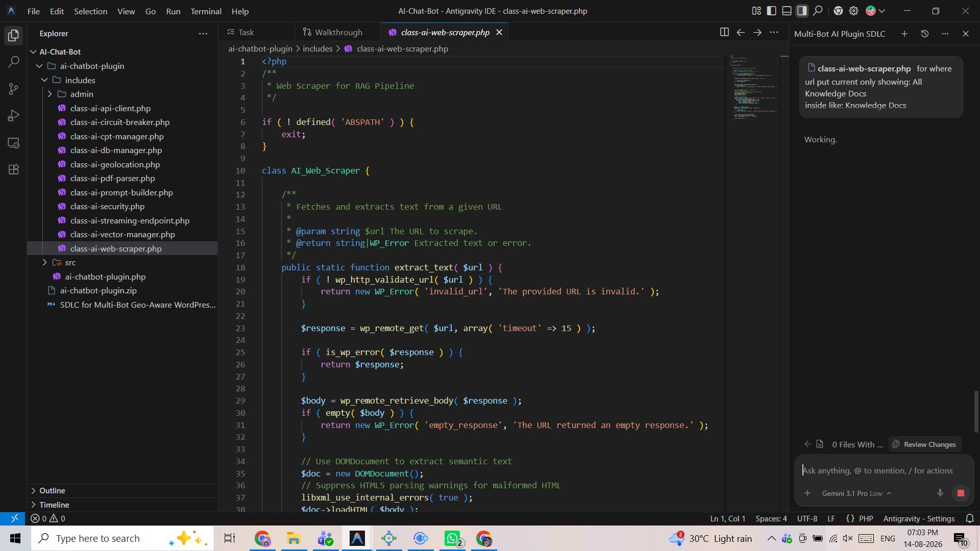
Task: Open conversation history clock icon
Action: [924, 34]
